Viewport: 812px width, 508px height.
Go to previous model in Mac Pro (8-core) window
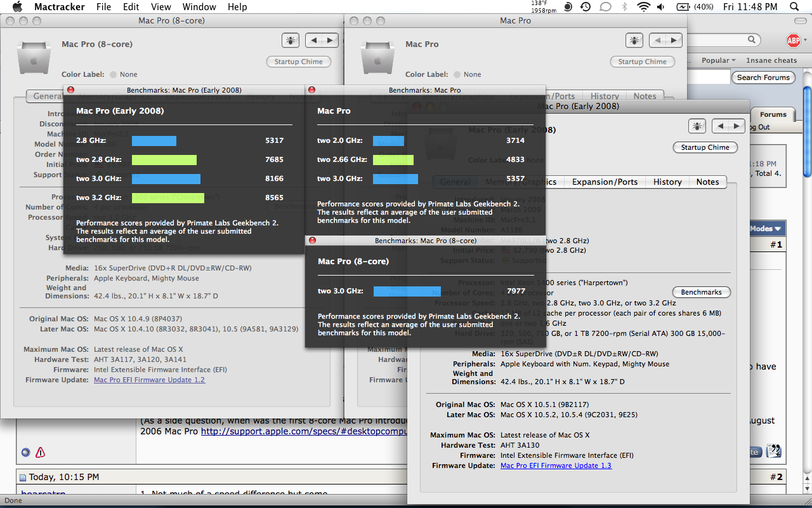(313, 41)
